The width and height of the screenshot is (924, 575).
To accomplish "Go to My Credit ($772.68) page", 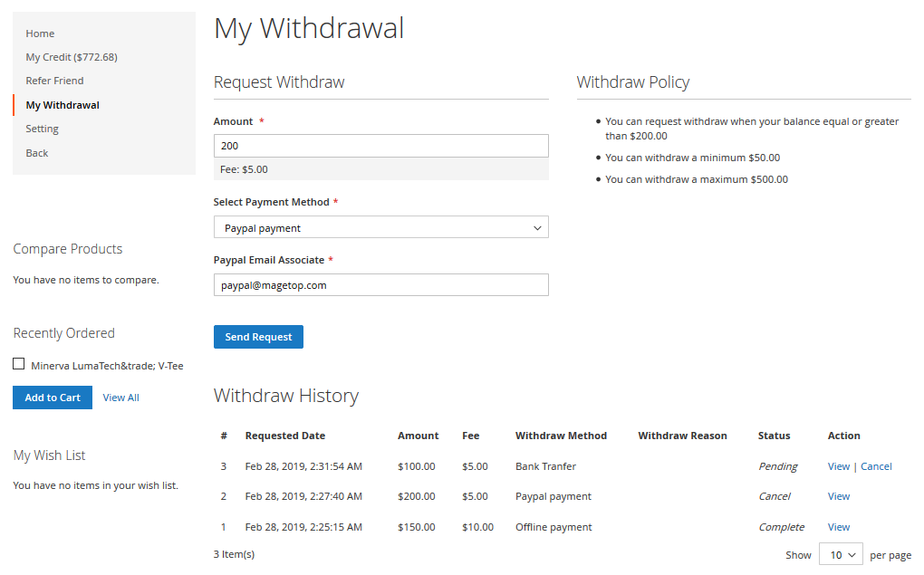I will tap(72, 57).
